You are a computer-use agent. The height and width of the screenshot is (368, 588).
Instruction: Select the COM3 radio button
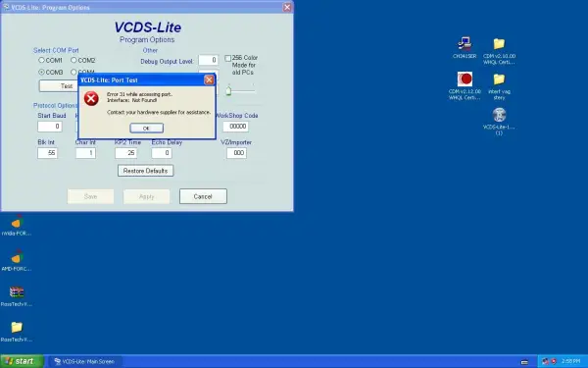pyautogui.click(x=41, y=72)
